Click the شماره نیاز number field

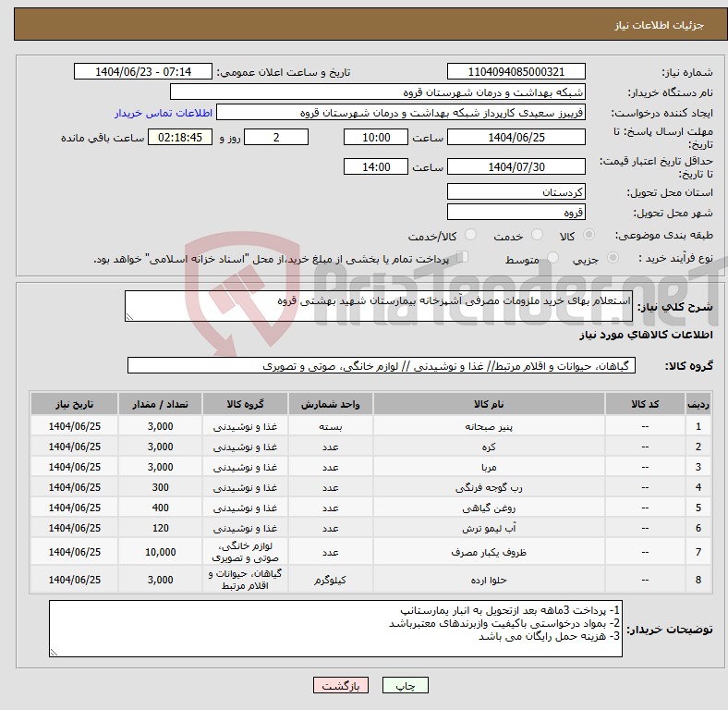click(x=516, y=72)
